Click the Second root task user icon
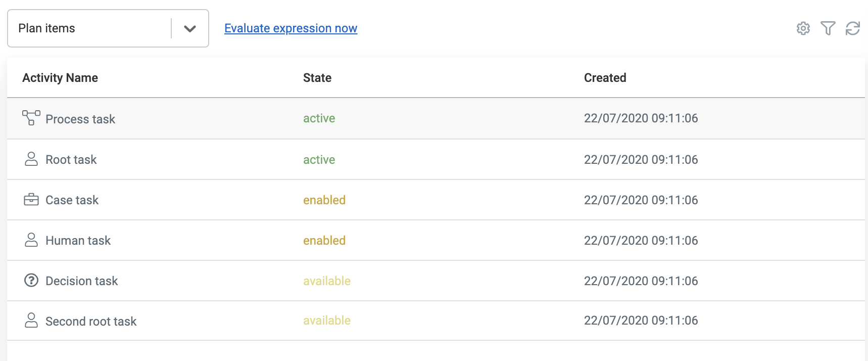The width and height of the screenshot is (868, 361). point(31,321)
